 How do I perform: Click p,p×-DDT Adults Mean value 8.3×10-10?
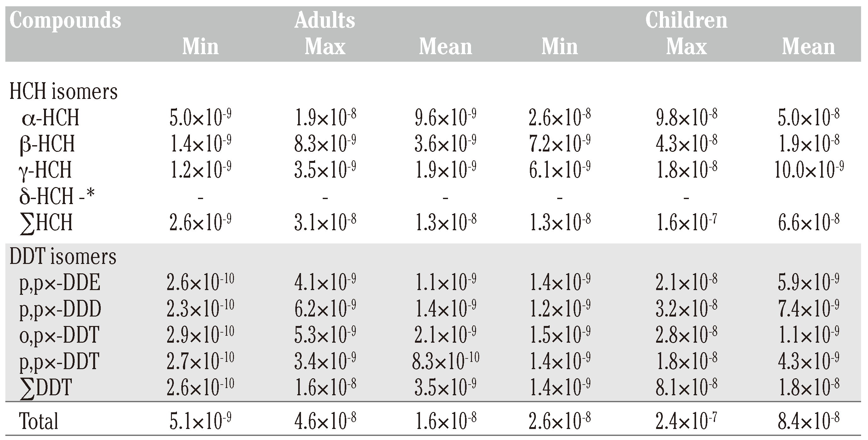point(445,362)
